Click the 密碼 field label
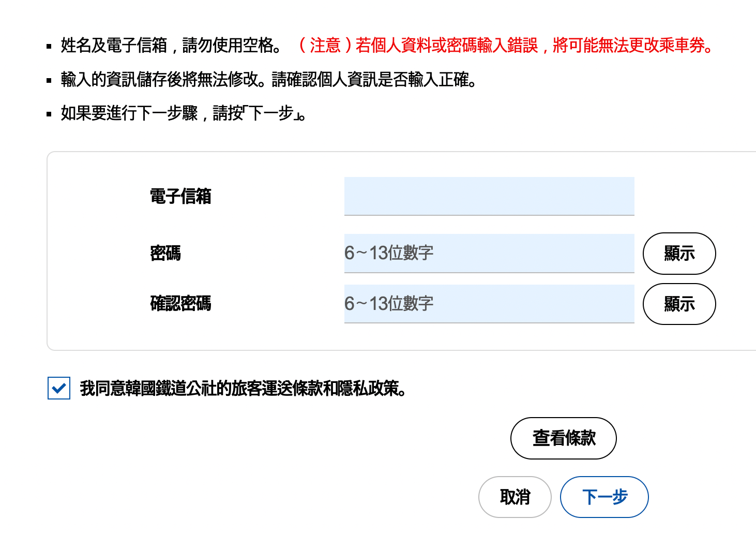 [165, 254]
